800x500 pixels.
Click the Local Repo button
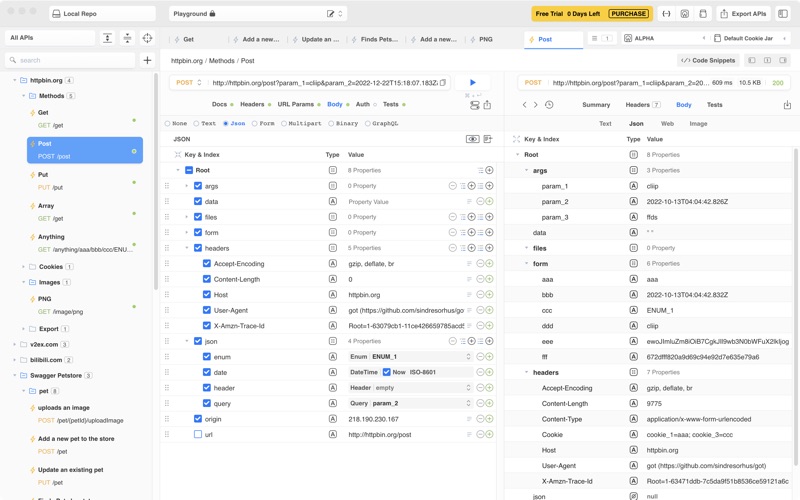tap(102, 14)
